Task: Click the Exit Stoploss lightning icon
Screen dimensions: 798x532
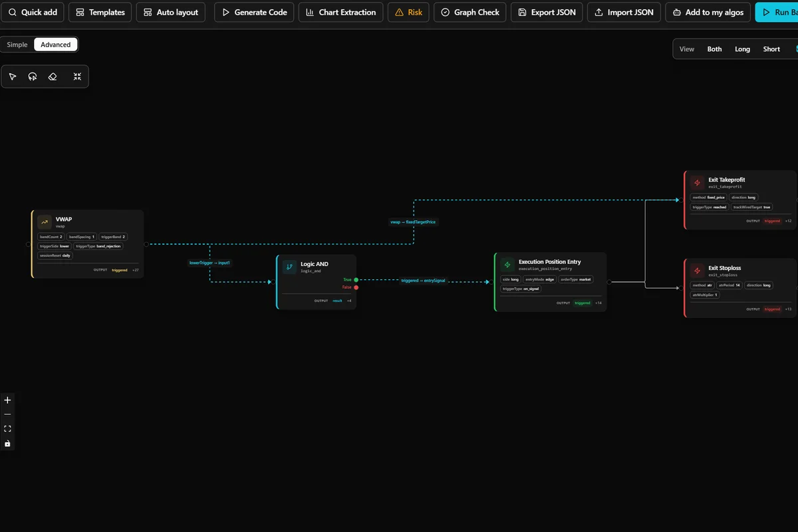Action: click(x=697, y=271)
